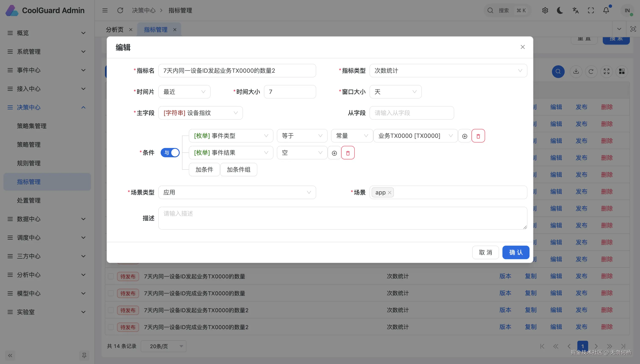Open the 场景类型 应用 dropdown

[237, 193]
